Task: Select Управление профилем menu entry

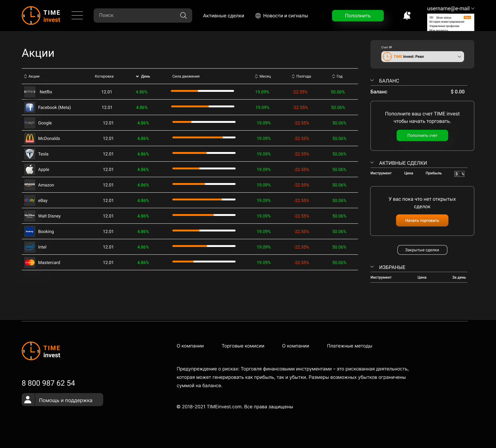Action: [x=444, y=26]
